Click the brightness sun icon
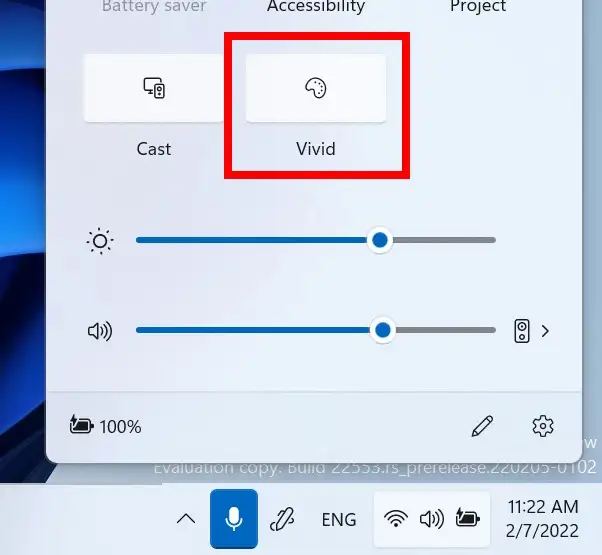The height and width of the screenshot is (555, 602). pyautogui.click(x=100, y=241)
